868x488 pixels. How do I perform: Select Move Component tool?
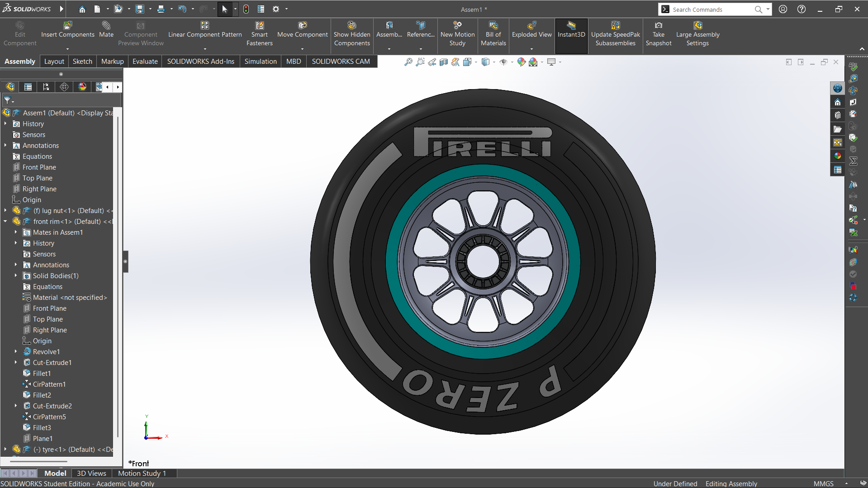point(302,30)
